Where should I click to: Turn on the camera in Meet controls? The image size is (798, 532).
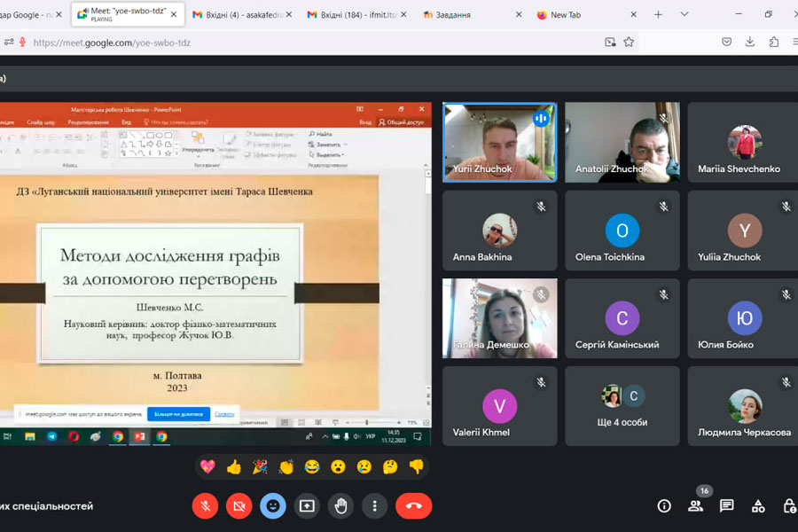[239, 506]
